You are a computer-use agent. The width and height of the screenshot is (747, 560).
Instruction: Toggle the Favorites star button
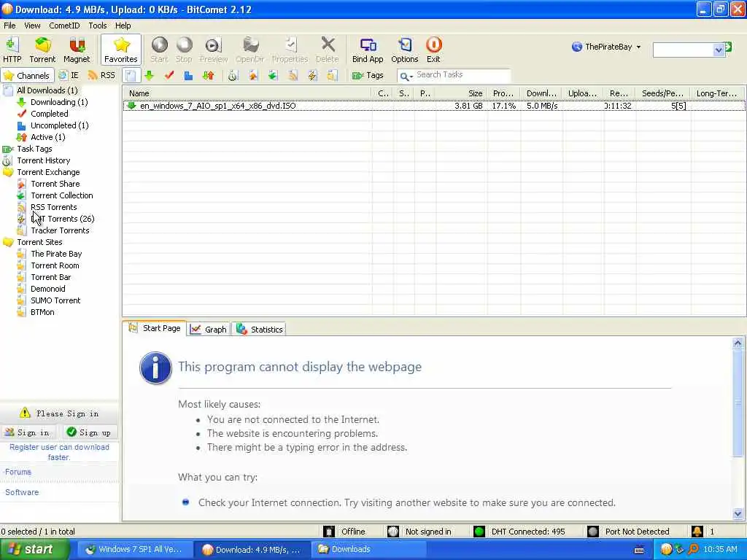click(121, 50)
